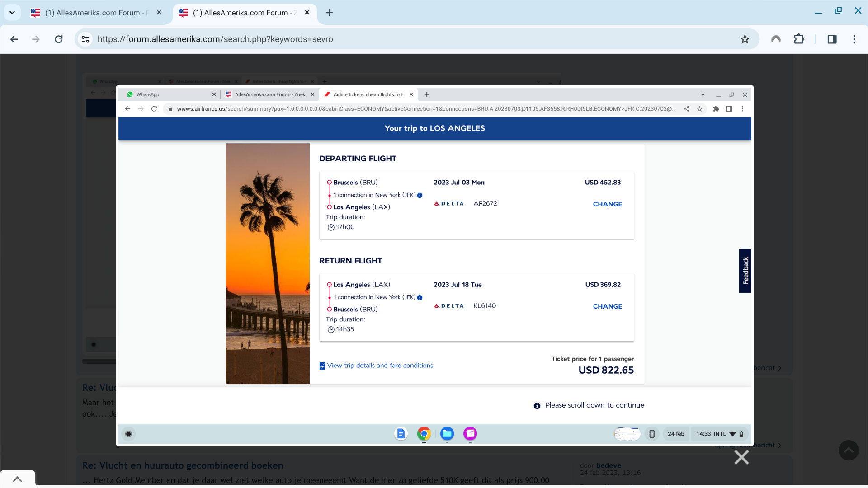Expand the tab search dropdown arrow
This screenshot has width=868, height=488.
click(12, 13)
